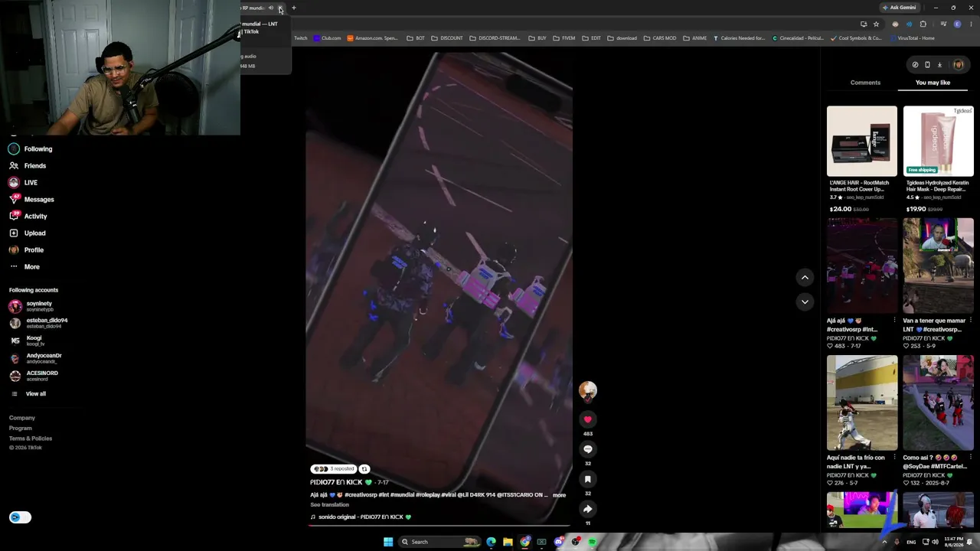
Task: Open the profile avatar above the comments panel
Action: click(959, 65)
